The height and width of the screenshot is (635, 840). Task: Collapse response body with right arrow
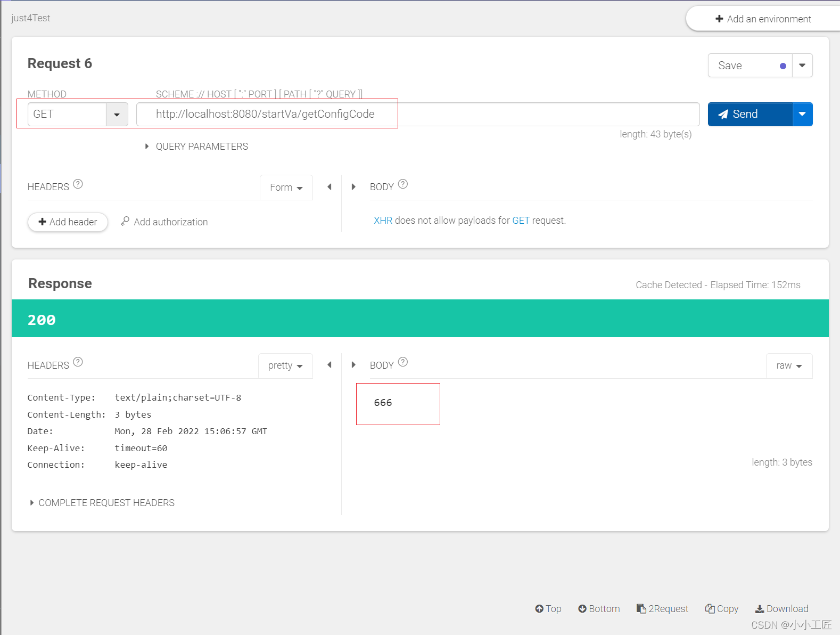[x=353, y=365]
